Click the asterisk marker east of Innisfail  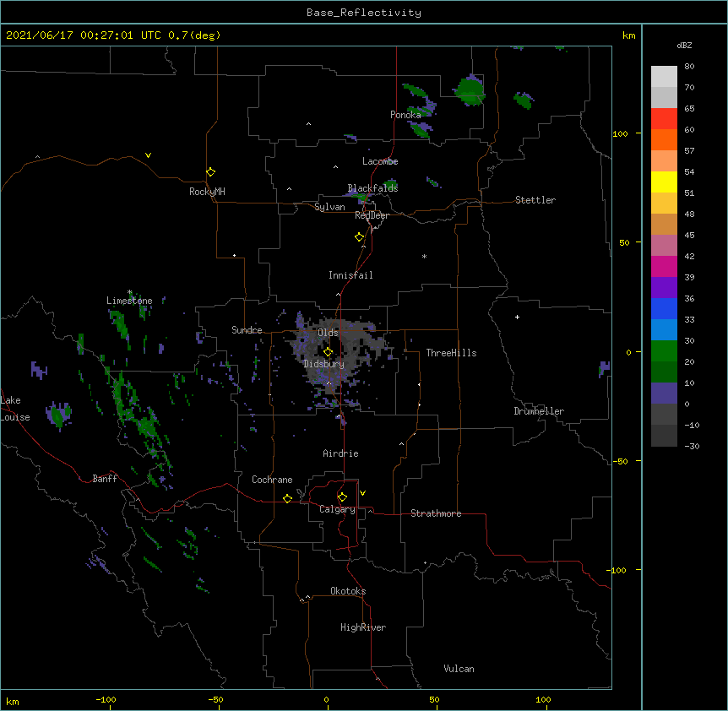pyautogui.click(x=424, y=256)
